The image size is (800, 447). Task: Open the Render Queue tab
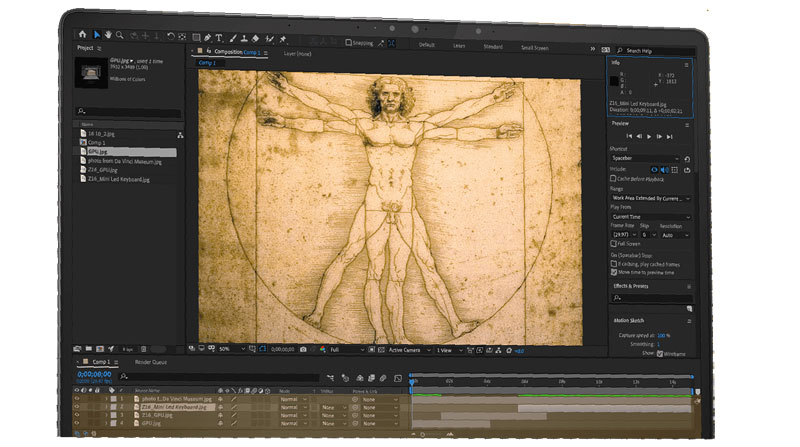pyautogui.click(x=151, y=362)
